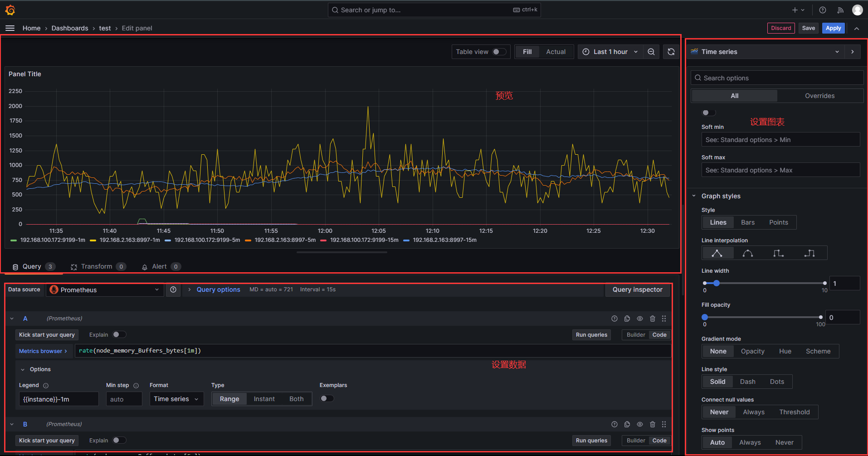
Task: Open the hamburger navigation menu
Action: click(x=10, y=28)
